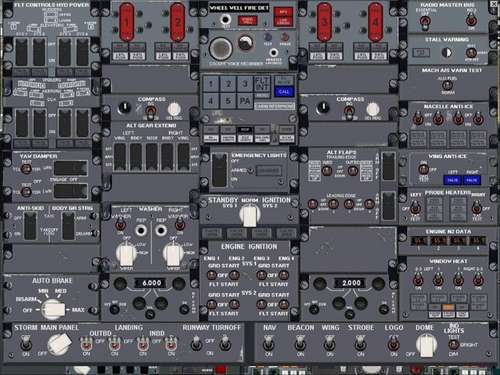This screenshot has height=375, width=500.
Task: Toggle the Wing light switch
Action: pyautogui.click(x=330, y=343)
